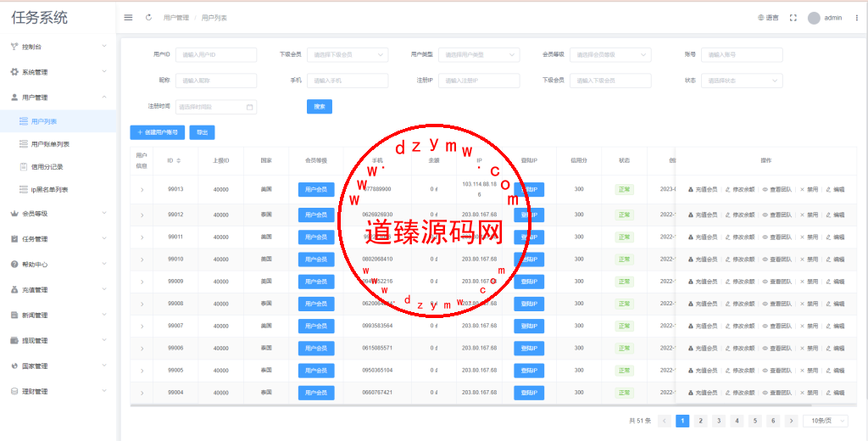This screenshot has width=868, height=441.
Task: Expand user info row for ID 99006
Action: [x=142, y=349]
